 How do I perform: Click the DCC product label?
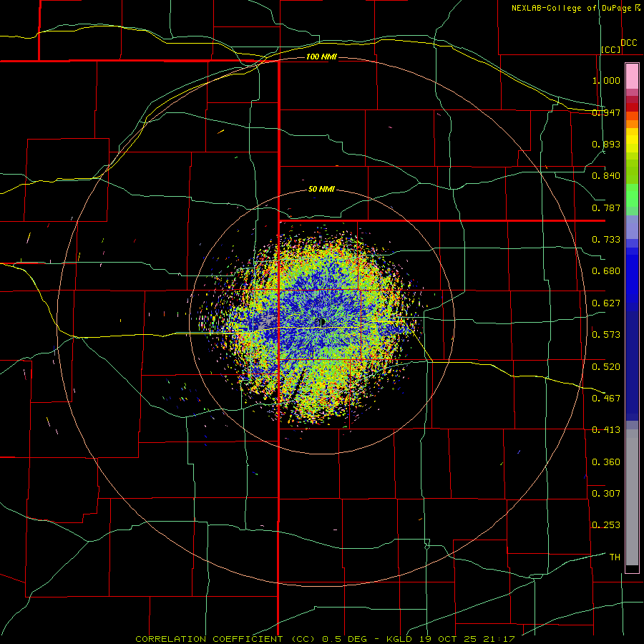pyautogui.click(x=628, y=42)
